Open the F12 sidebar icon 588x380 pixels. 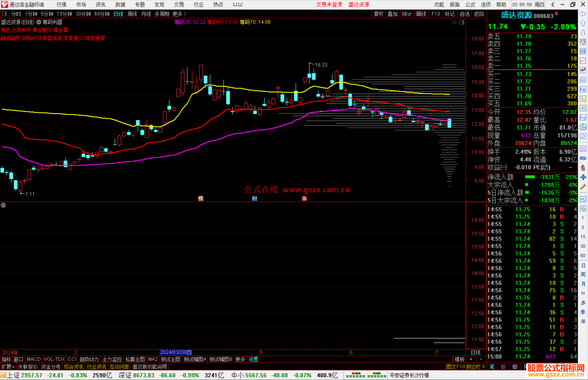(583, 118)
